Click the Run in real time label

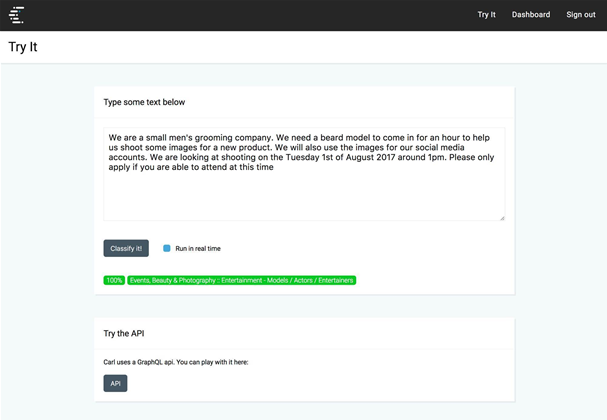[x=198, y=249]
